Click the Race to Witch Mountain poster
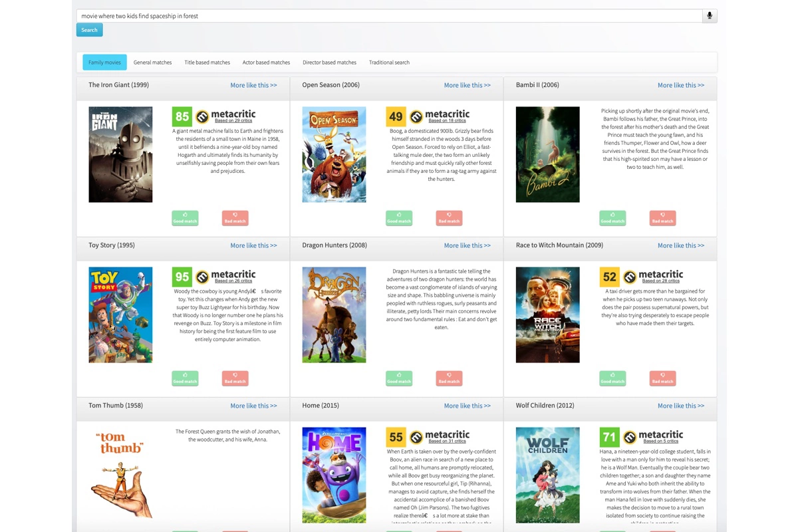Image resolution: width=798 pixels, height=532 pixels. [547, 315]
